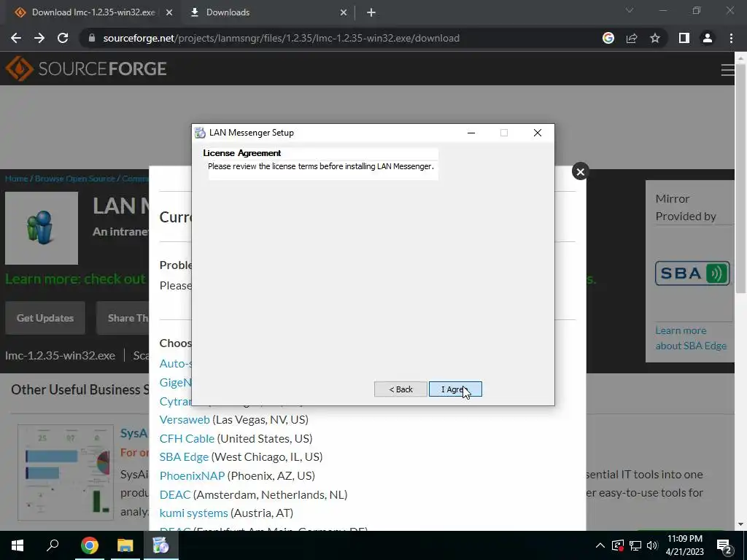Click the security tray icon
This screenshot has width=747, height=560.
point(617,545)
